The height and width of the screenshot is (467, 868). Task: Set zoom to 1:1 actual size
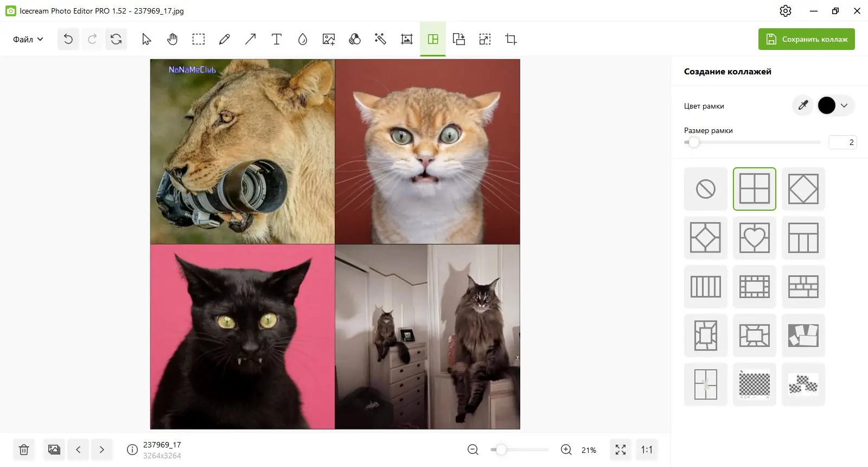coord(647,450)
